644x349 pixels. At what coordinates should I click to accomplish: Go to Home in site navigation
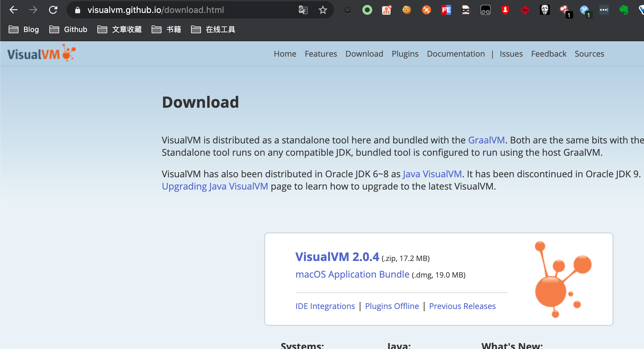point(285,54)
